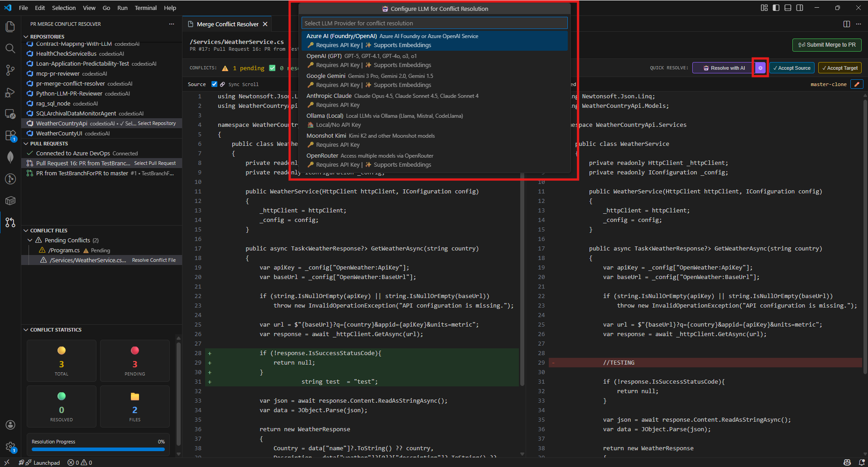This screenshot has height=467, width=868.
Task: Collapse Pending Conflicts tree node
Action: pyautogui.click(x=30, y=240)
